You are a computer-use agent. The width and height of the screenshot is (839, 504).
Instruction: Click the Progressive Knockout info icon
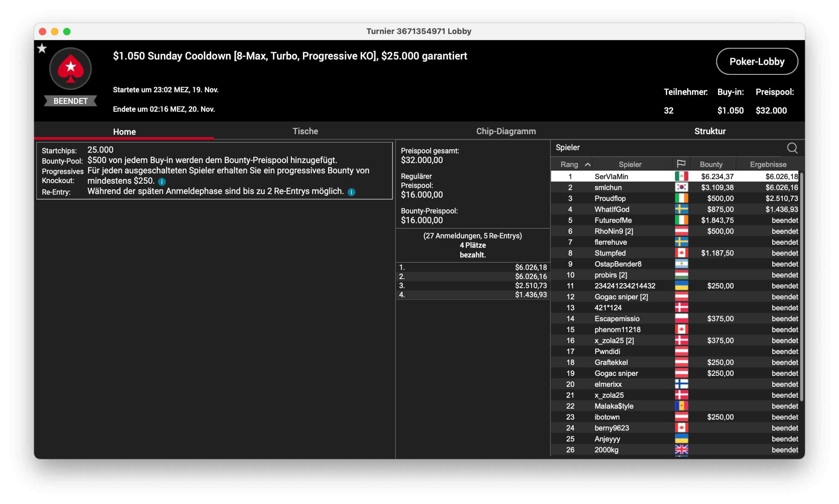162,182
